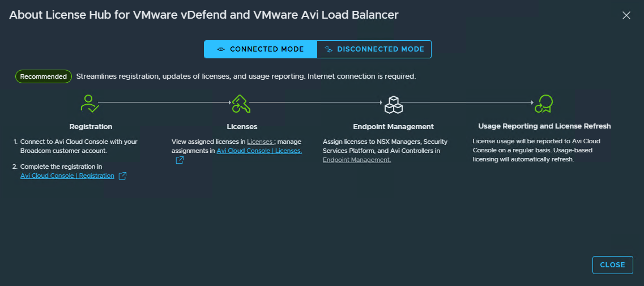This screenshot has width=644, height=286.
Task: Open the Licenses link in the Licenses step
Action: tap(260, 142)
